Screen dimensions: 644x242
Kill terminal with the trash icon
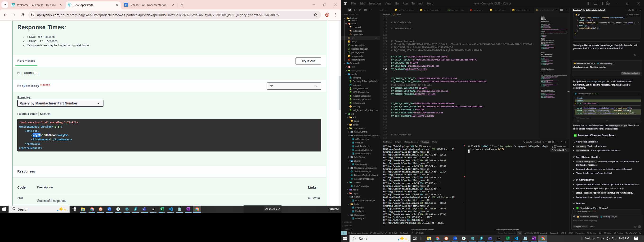coord(553,142)
